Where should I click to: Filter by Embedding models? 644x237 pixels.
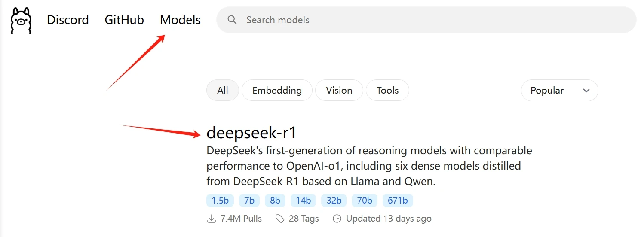pos(277,90)
